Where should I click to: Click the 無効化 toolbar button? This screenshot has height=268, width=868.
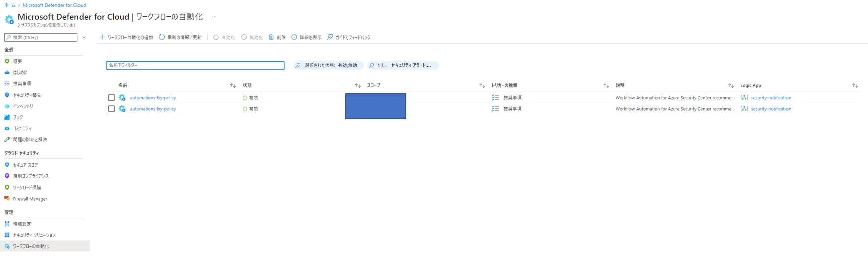(x=252, y=37)
